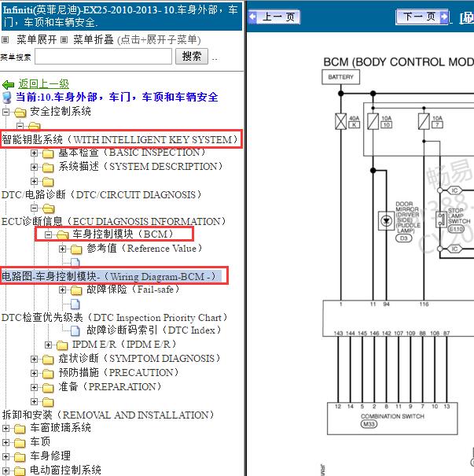The image size is (474, 476).
Task: Click the green back arrow icon
Action: (x=8, y=85)
